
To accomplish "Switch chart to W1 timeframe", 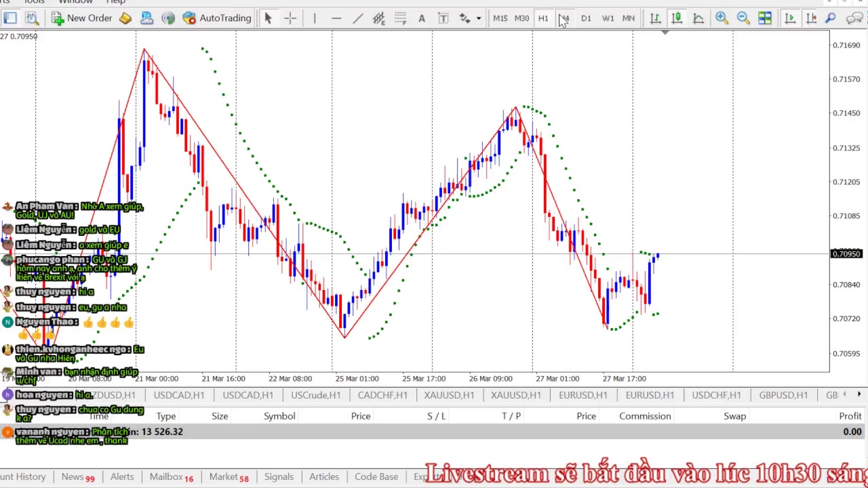I will pos(608,18).
